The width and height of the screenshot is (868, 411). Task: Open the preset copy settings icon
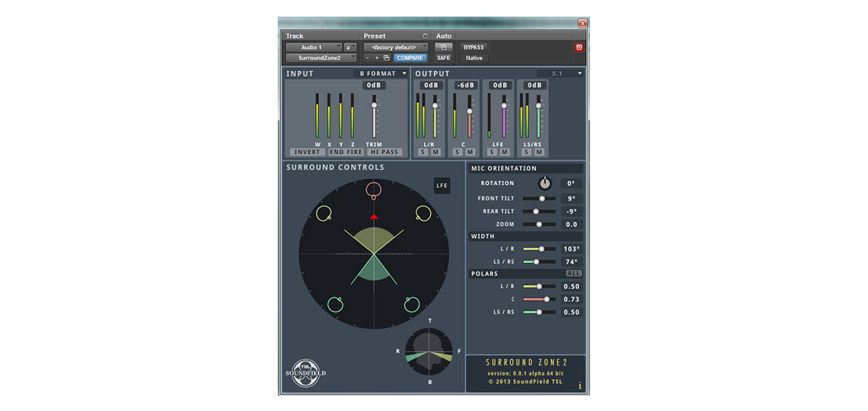386,58
